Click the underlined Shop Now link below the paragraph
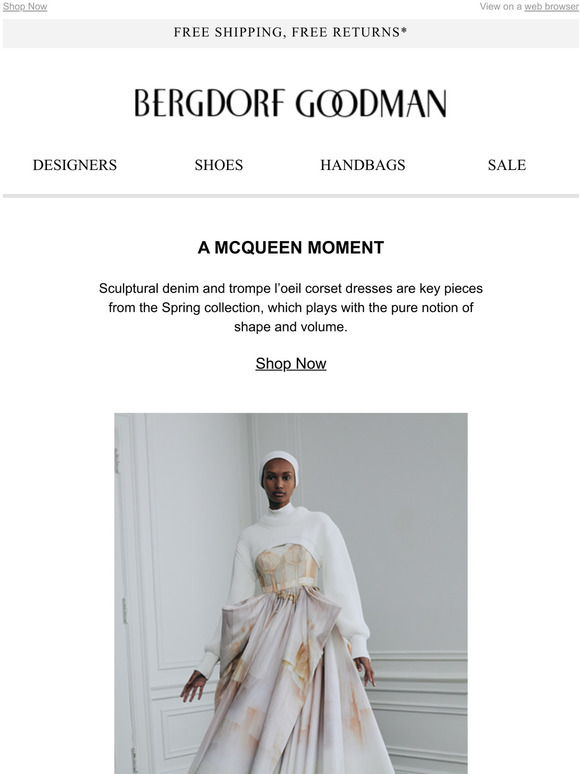The image size is (580, 774). pyautogui.click(x=291, y=364)
